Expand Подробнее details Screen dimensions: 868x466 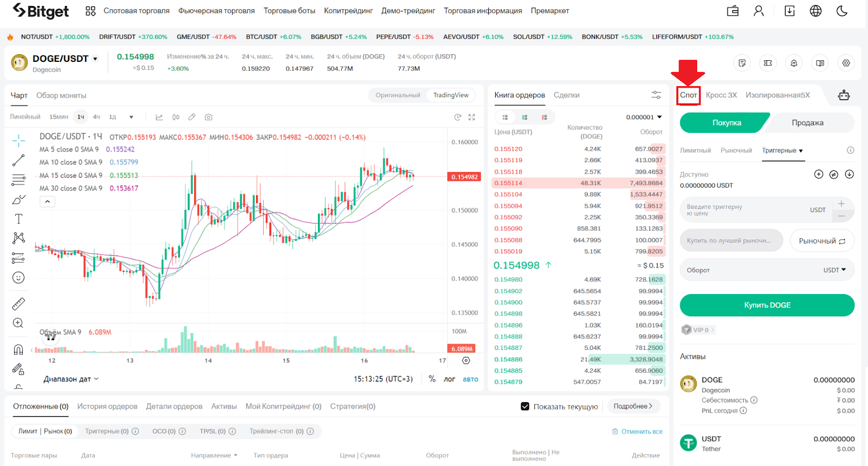coord(633,406)
